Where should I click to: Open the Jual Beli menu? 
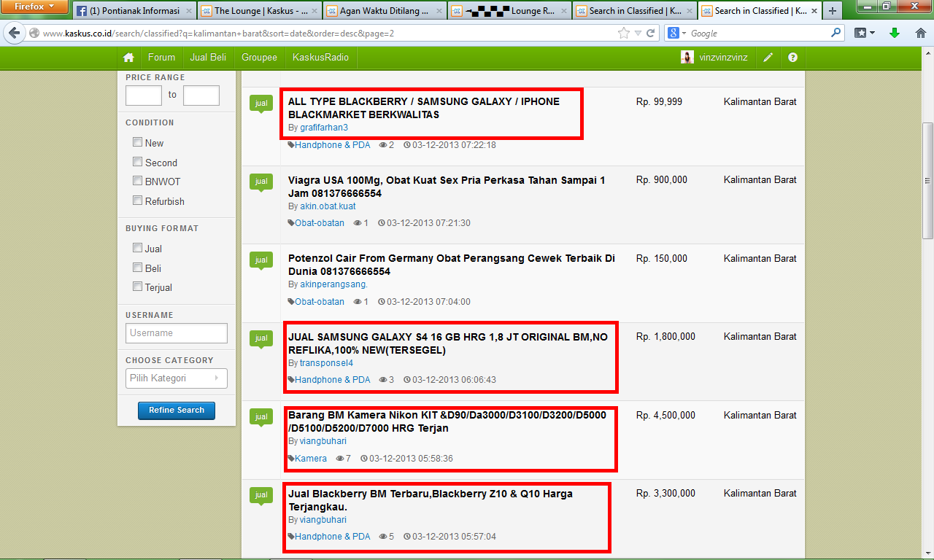pyautogui.click(x=208, y=58)
